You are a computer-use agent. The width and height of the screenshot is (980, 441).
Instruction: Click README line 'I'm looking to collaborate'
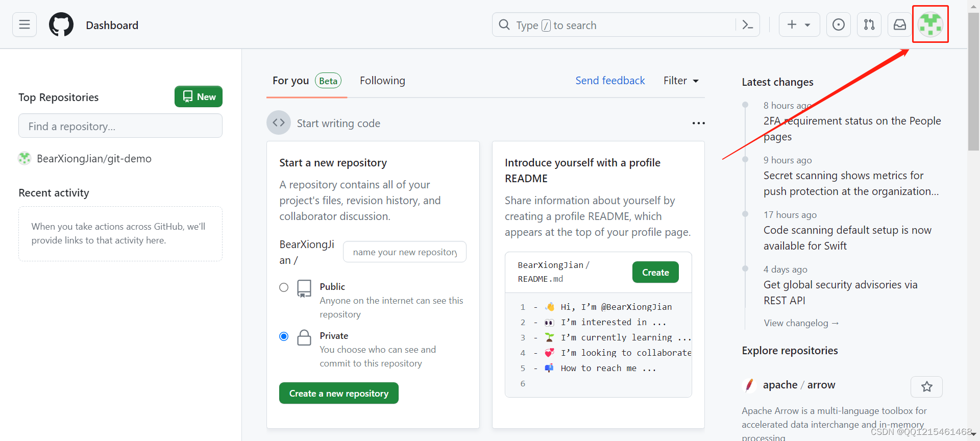pos(626,353)
